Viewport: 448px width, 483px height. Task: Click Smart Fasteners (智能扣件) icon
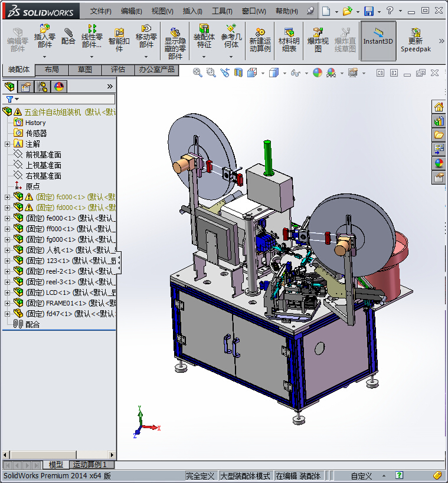(x=119, y=40)
